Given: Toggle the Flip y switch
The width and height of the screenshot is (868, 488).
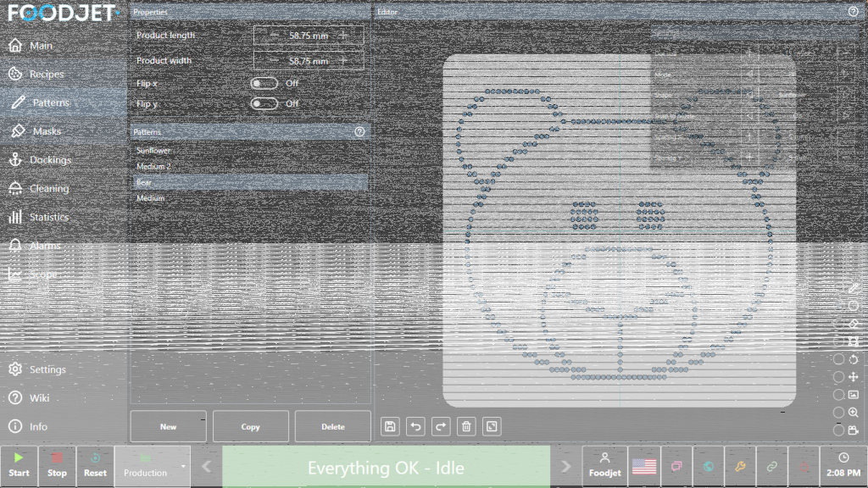Looking at the screenshot, I should tap(264, 103).
